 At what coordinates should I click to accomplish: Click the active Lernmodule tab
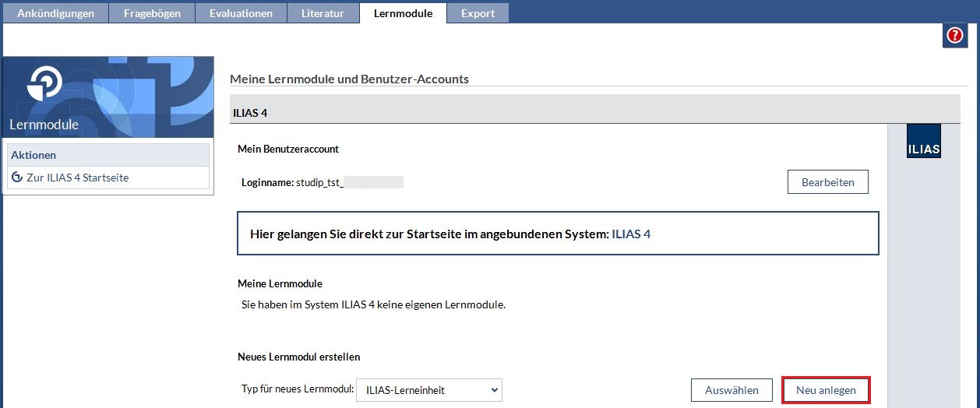[x=403, y=13]
